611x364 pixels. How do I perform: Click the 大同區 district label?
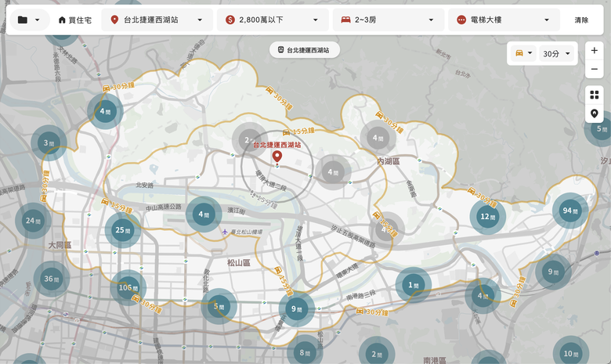[x=60, y=245]
